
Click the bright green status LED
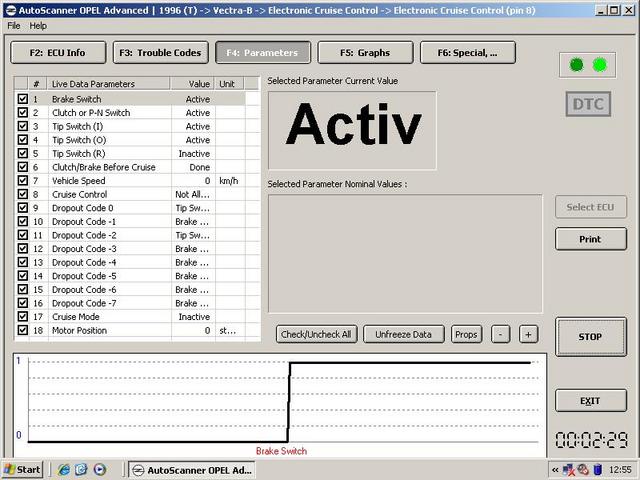pos(600,64)
